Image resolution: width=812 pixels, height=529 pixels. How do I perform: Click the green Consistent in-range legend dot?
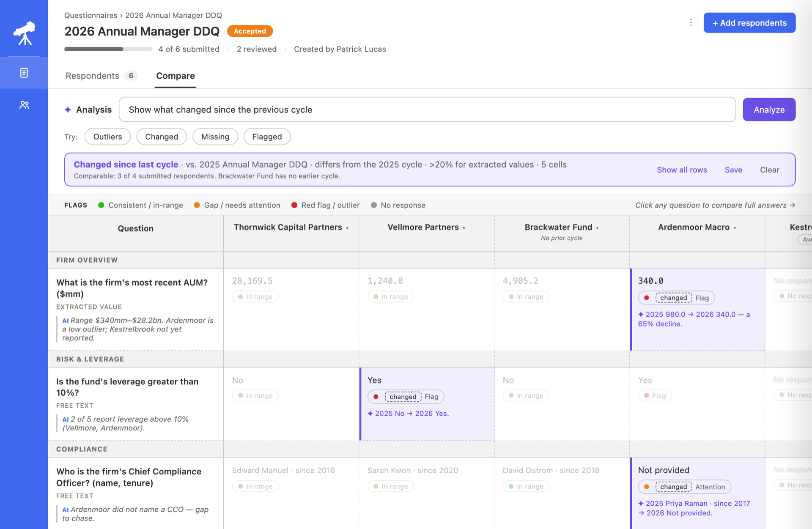pyautogui.click(x=101, y=205)
